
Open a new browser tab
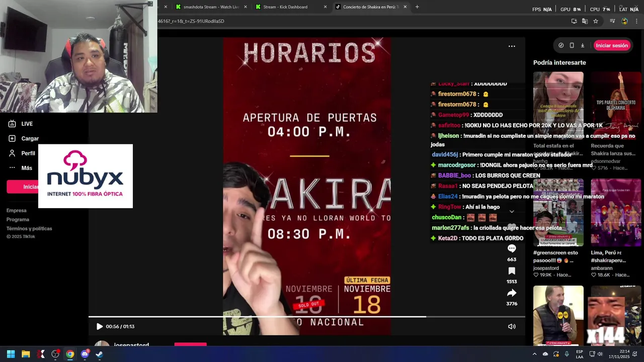[x=417, y=7]
